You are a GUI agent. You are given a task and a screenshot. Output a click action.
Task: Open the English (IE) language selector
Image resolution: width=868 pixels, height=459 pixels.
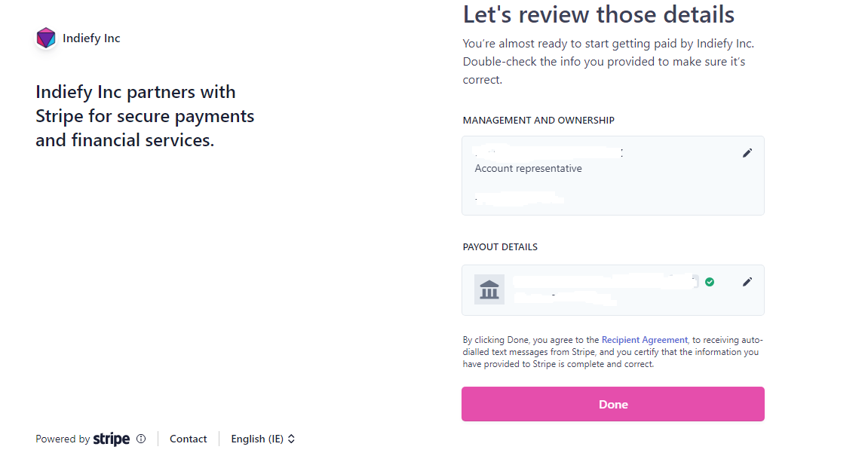[x=263, y=439]
